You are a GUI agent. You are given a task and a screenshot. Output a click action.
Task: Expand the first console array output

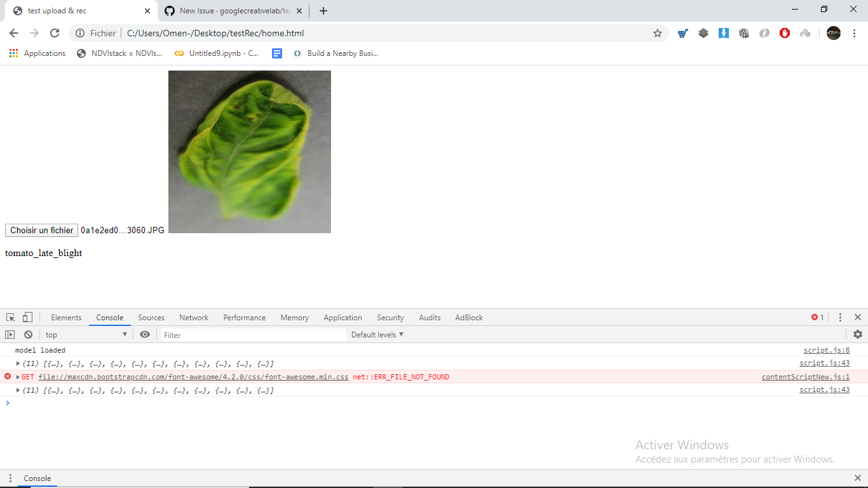click(17, 363)
